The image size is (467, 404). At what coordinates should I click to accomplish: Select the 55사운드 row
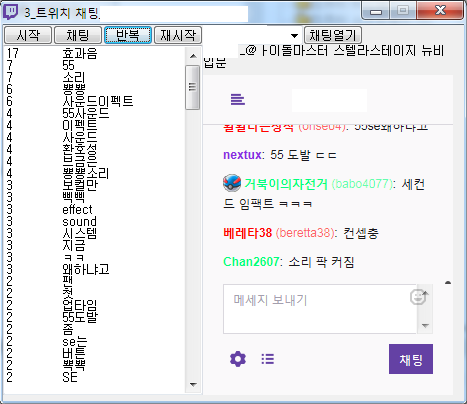(x=94, y=113)
